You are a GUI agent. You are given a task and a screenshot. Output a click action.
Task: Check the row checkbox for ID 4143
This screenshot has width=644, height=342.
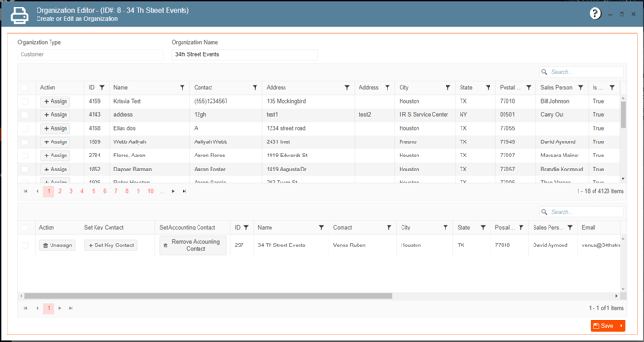pyautogui.click(x=25, y=115)
